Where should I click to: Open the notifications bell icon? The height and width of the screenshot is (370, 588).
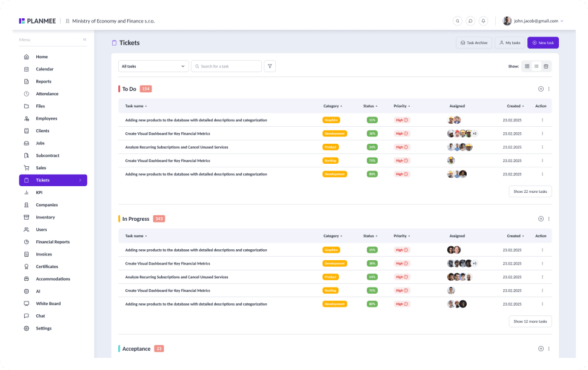coord(483,21)
